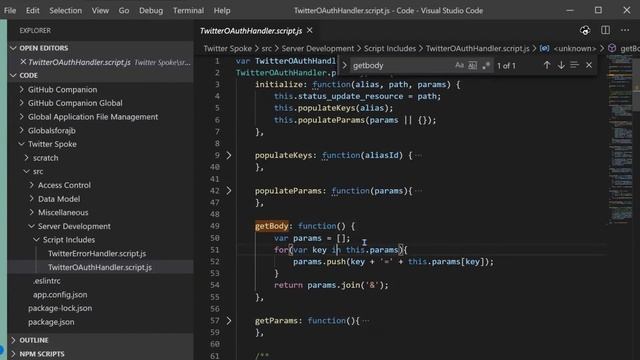Viewport: 640px width, 360px height.
Task: Click the EXPLORER panel title
Action: click(x=35, y=31)
